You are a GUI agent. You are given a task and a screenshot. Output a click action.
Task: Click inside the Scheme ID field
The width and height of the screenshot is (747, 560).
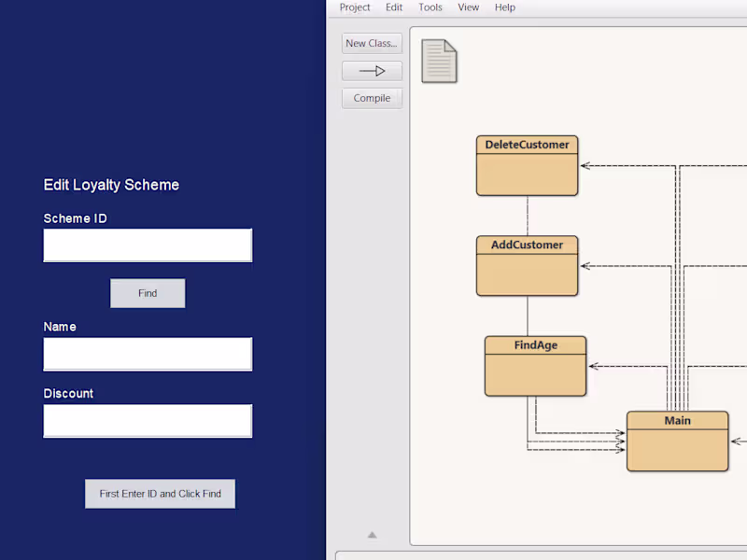coord(148,245)
